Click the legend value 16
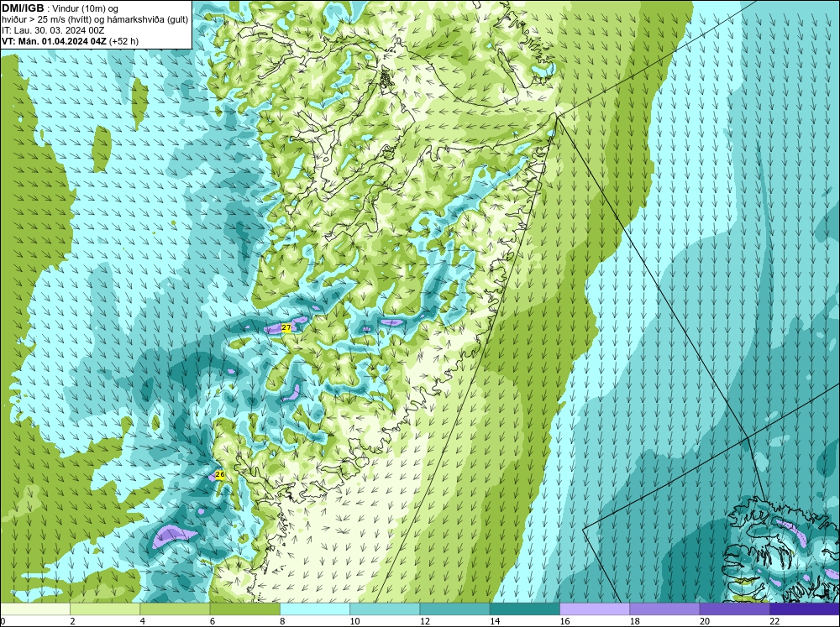Image resolution: width=840 pixels, height=627 pixels. [564, 621]
